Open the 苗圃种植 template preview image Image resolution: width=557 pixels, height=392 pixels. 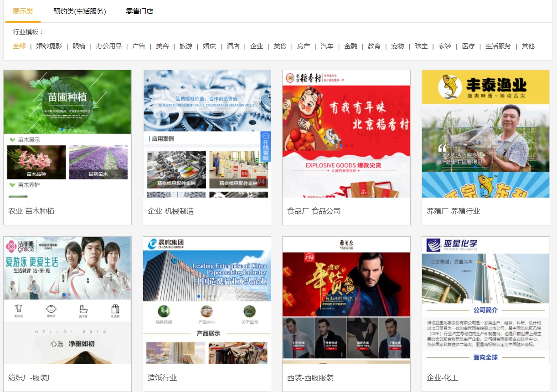pos(67,133)
